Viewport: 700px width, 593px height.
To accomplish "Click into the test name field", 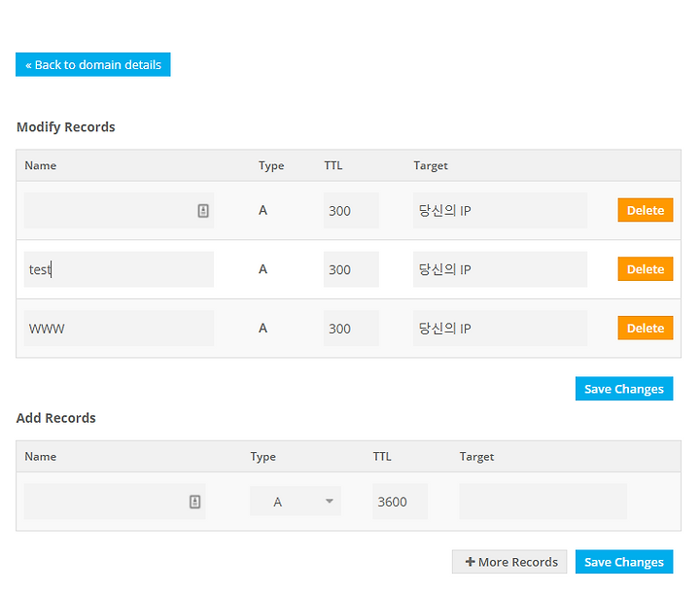I will [x=119, y=269].
